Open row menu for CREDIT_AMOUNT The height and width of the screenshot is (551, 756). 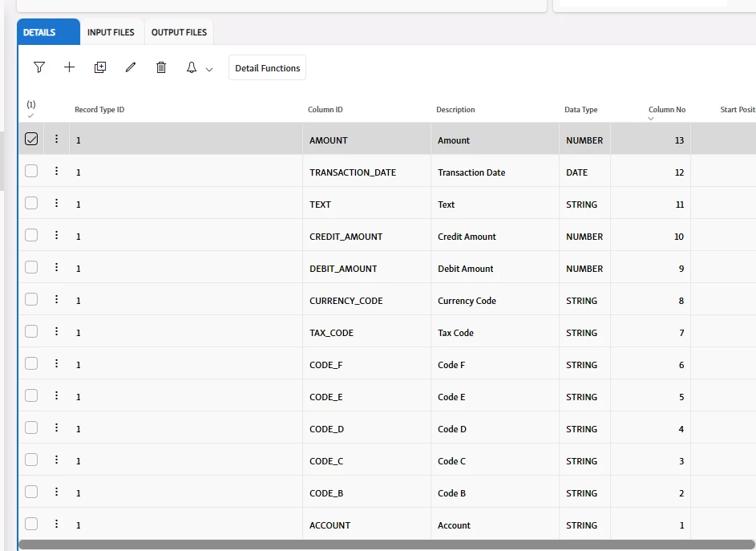(x=56, y=235)
